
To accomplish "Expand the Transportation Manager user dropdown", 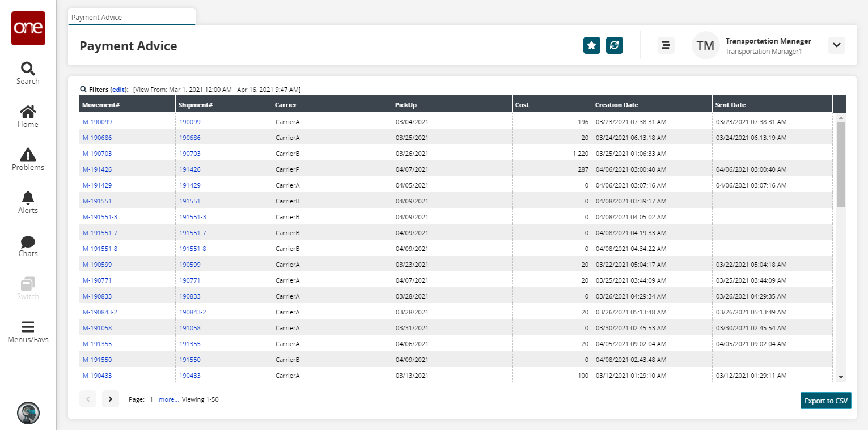I will (x=837, y=45).
